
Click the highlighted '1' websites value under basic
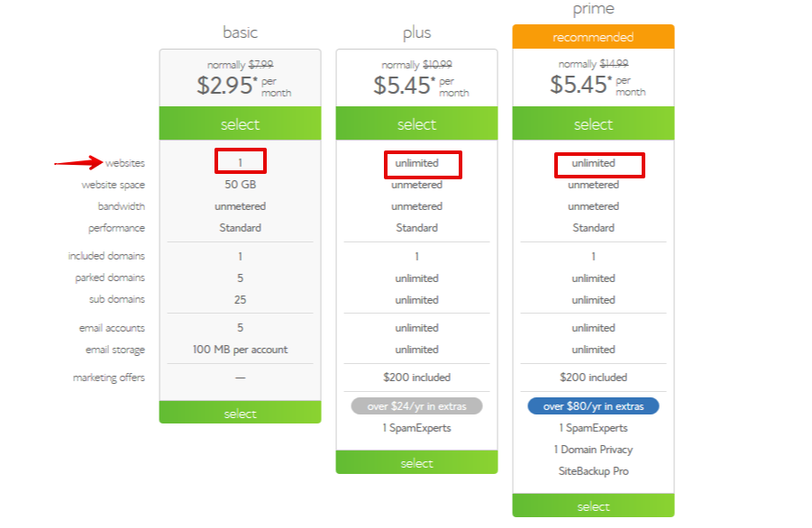coord(240,161)
